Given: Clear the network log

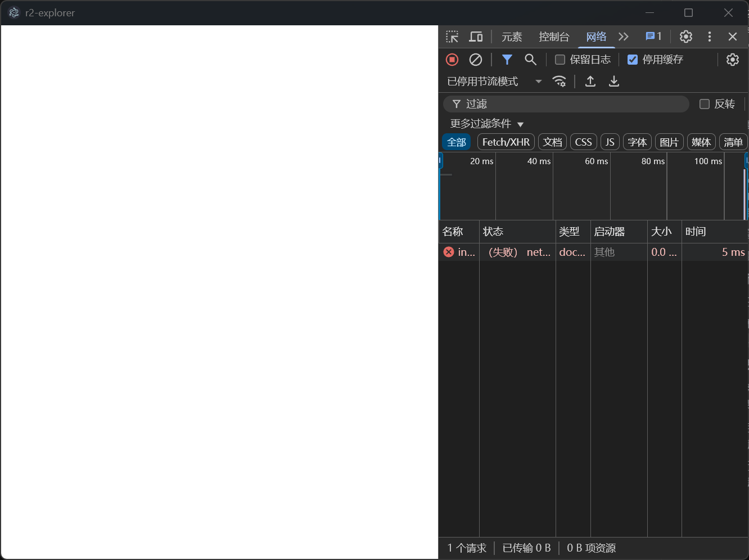Looking at the screenshot, I should click(x=476, y=60).
